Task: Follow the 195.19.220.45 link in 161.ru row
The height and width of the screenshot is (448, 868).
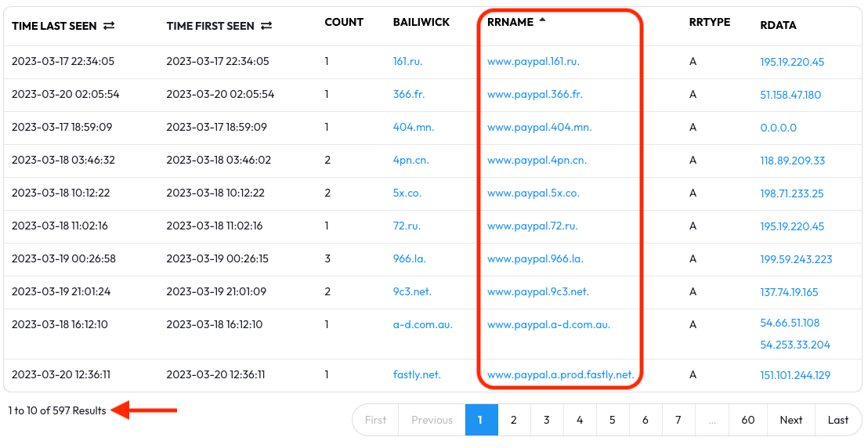Action: (792, 62)
